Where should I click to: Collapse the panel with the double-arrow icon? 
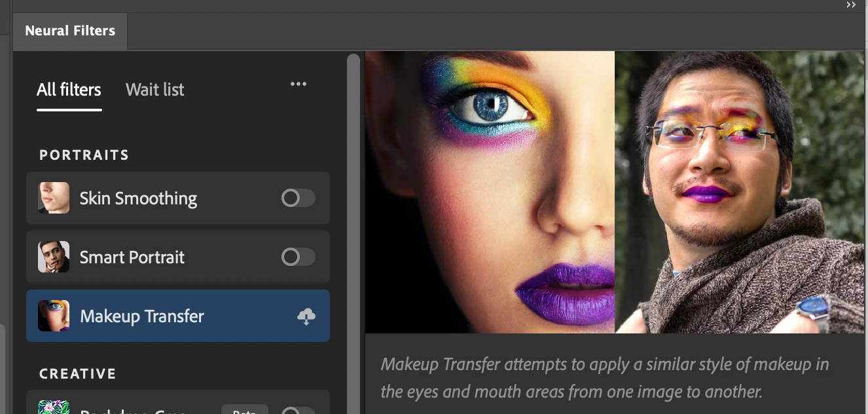point(851,5)
